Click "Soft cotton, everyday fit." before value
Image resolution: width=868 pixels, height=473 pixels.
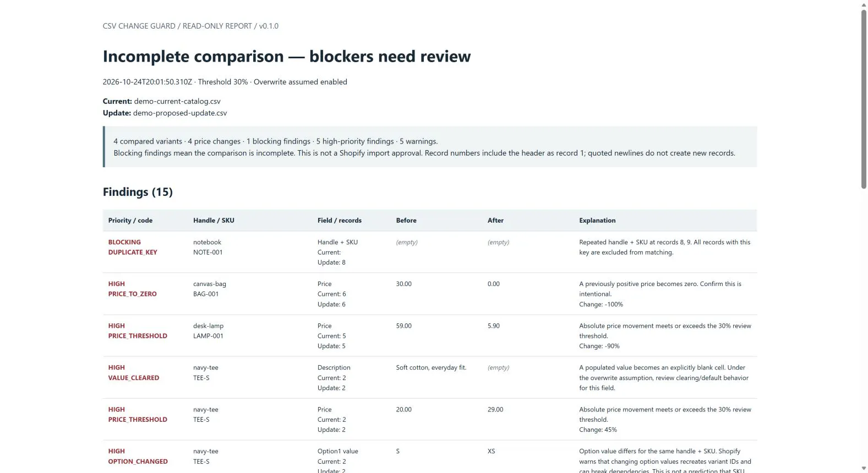pyautogui.click(x=431, y=367)
